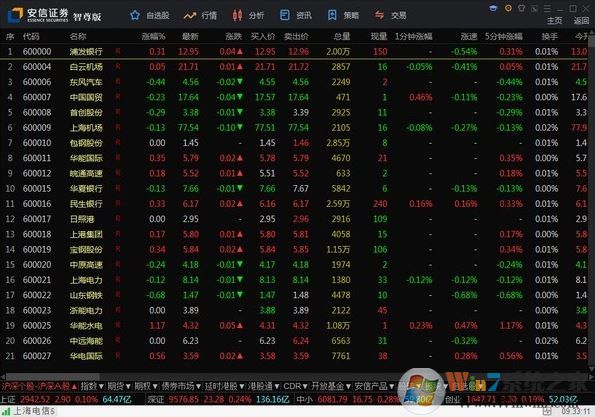Select the 上海机场 stock row

pos(294,127)
